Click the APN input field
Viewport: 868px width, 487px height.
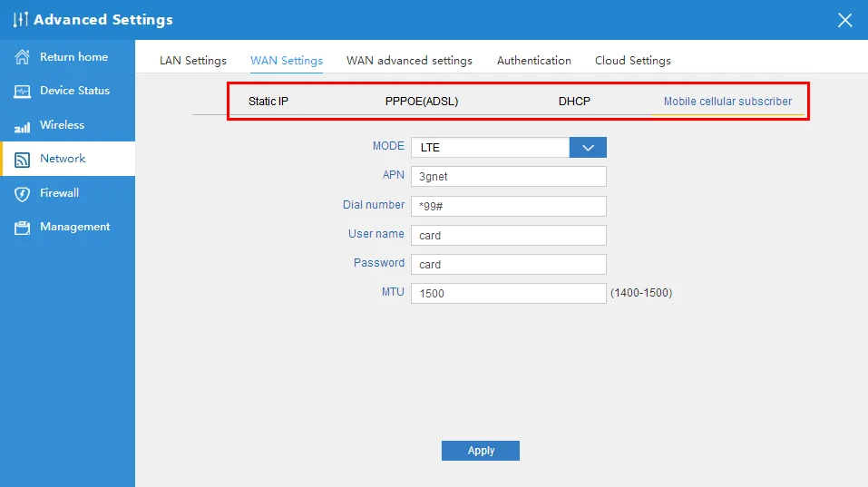point(508,177)
